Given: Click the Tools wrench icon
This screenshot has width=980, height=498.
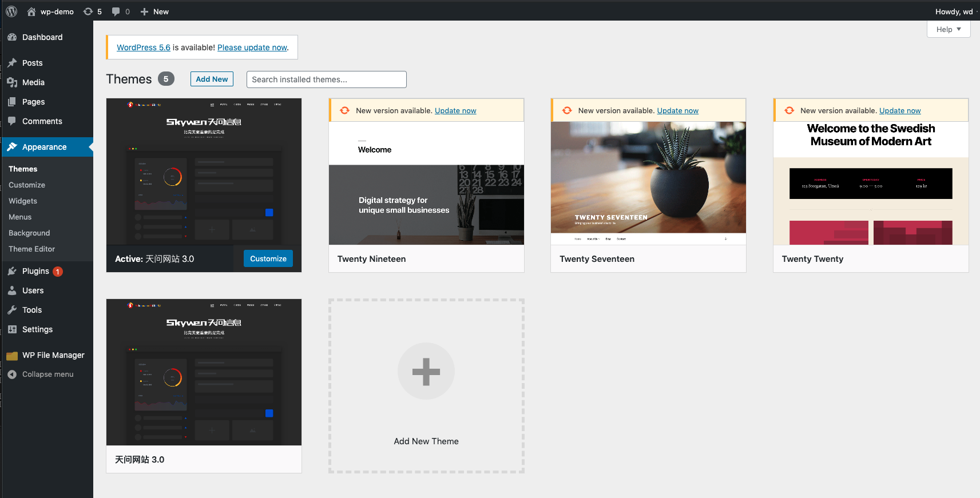Looking at the screenshot, I should (12, 310).
